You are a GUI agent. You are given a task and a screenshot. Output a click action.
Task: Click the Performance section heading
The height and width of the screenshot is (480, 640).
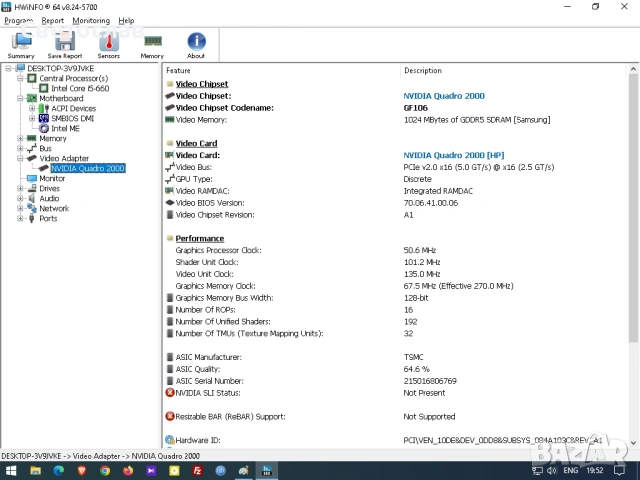coord(200,238)
